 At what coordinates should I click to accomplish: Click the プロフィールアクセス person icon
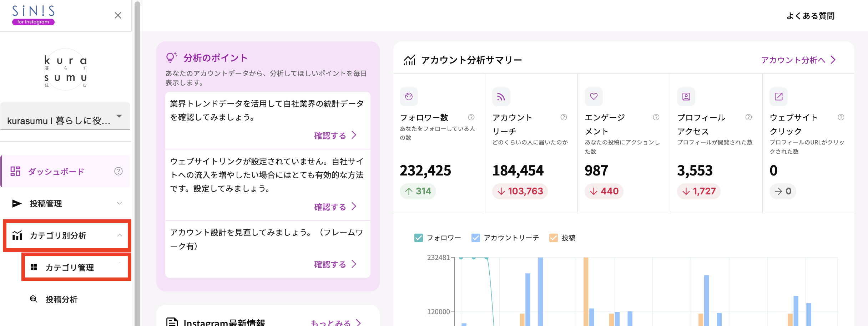click(686, 96)
